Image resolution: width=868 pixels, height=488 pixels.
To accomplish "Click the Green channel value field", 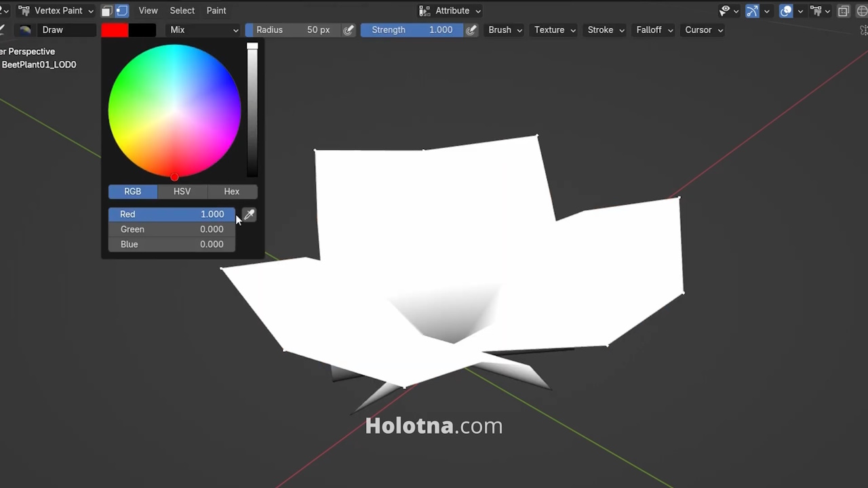I will point(172,229).
